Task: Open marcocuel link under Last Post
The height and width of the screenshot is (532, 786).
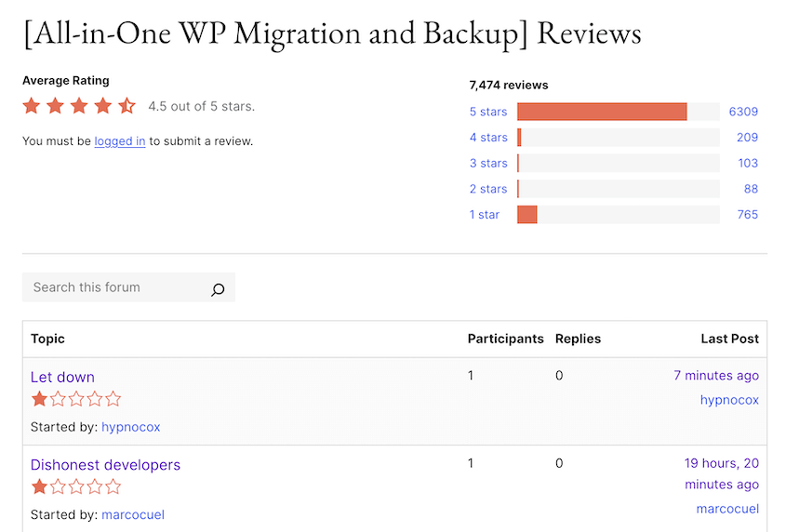Action: point(727,509)
